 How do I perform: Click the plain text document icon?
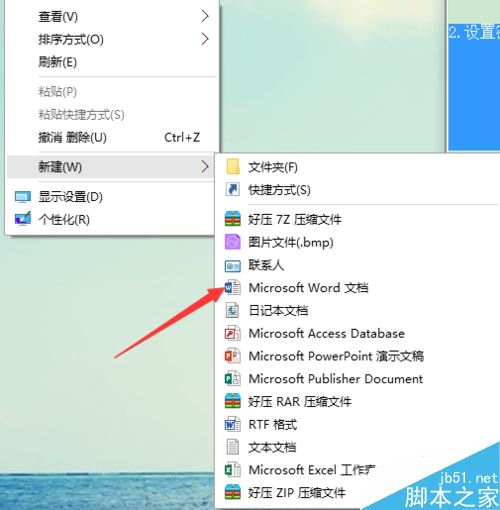pyautogui.click(x=233, y=447)
